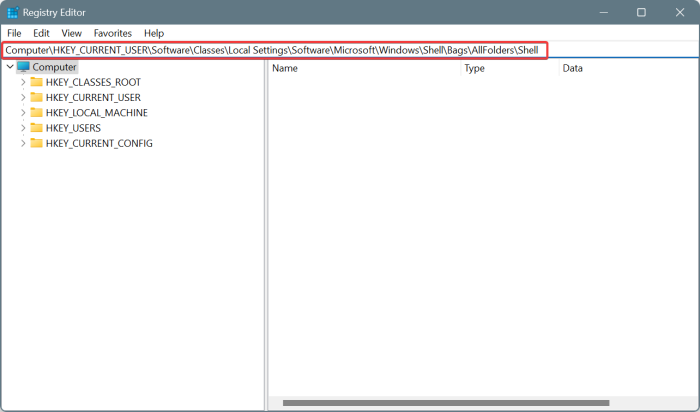Expand the HKEY_LOCAL_MACHINE key
This screenshot has height=412, width=700.
click(x=23, y=113)
